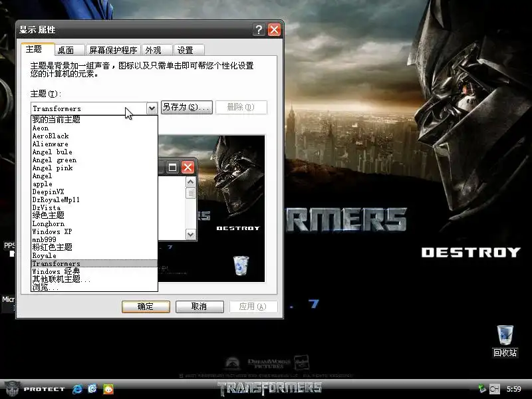Click the theme preview thumbnail image
Screen dimensions: 532x399
[211, 208]
